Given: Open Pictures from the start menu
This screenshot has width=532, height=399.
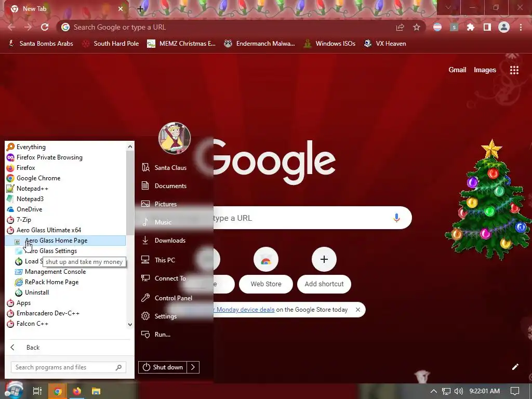Looking at the screenshot, I should pyautogui.click(x=159, y=204).
